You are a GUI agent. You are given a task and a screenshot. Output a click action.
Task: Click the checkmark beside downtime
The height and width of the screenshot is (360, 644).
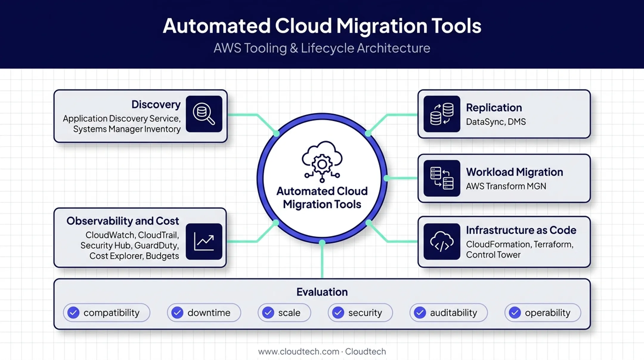click(177, 313)
